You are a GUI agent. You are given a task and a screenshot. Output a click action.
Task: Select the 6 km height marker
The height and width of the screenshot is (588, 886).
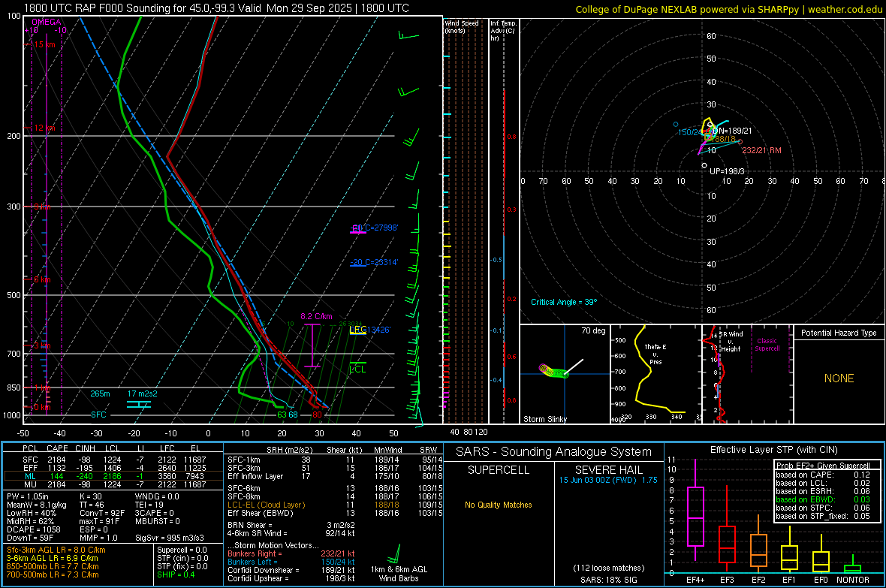coord(43,279)
